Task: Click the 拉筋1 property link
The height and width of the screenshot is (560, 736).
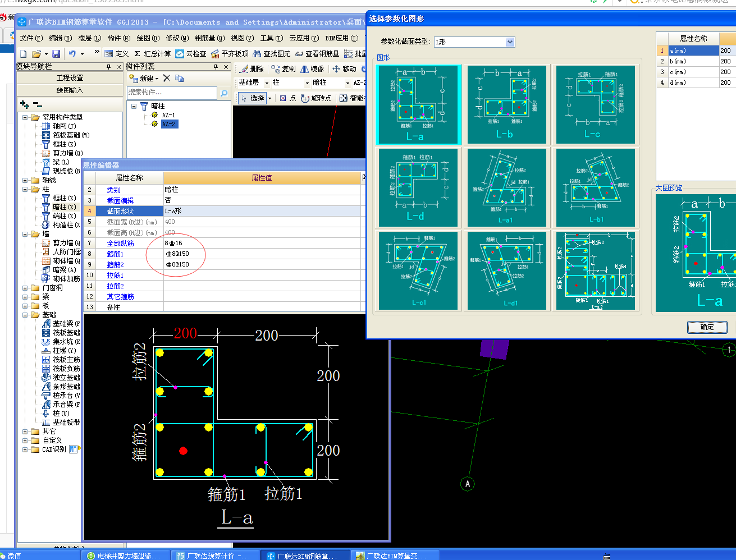Action: point(115,276)
